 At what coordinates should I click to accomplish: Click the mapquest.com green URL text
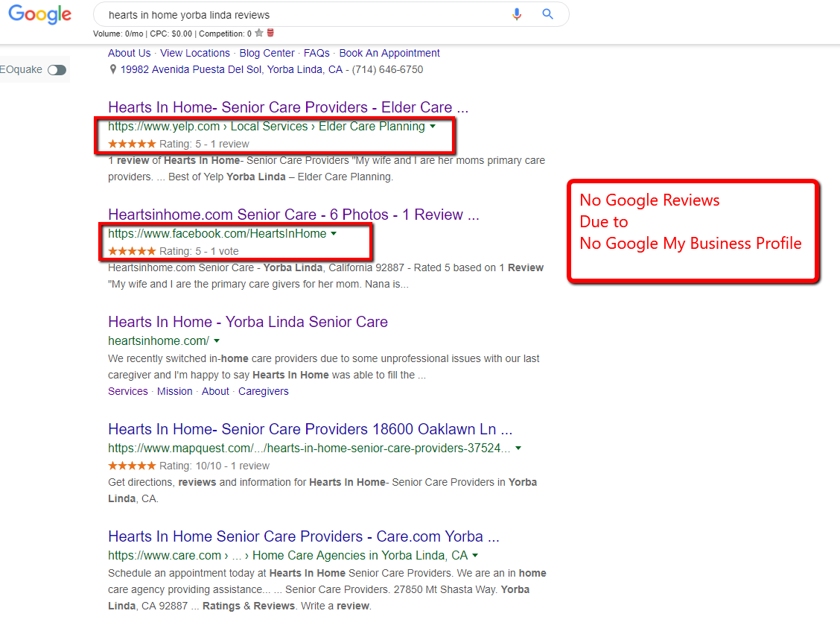309,448
